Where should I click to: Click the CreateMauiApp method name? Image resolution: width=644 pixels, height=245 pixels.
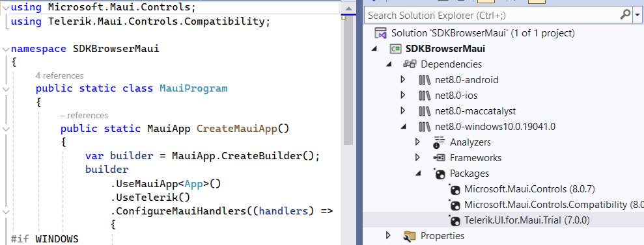click(237, 129)
